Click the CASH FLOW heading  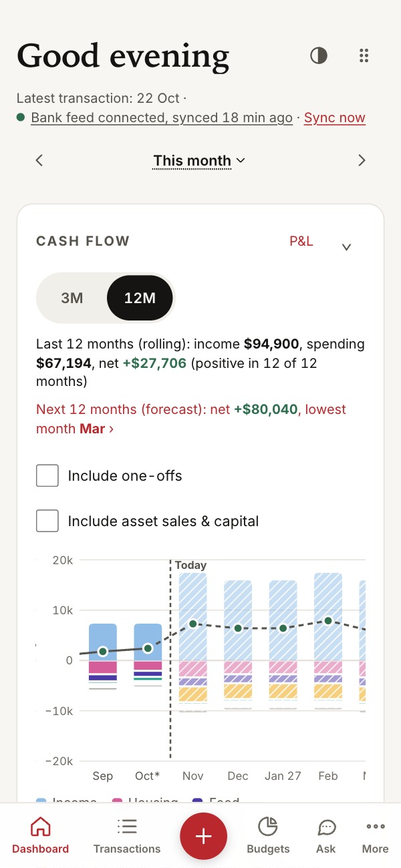[x=83, y=241]
